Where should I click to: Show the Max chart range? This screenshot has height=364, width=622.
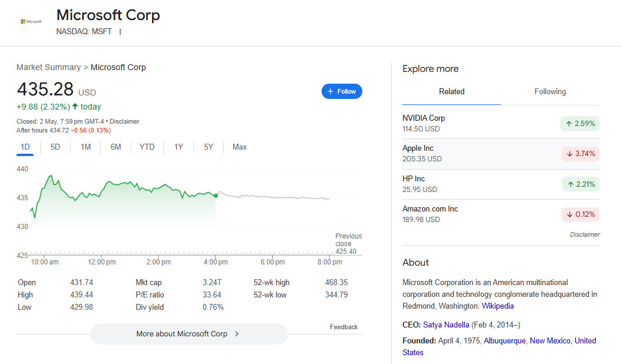(239, 147)
